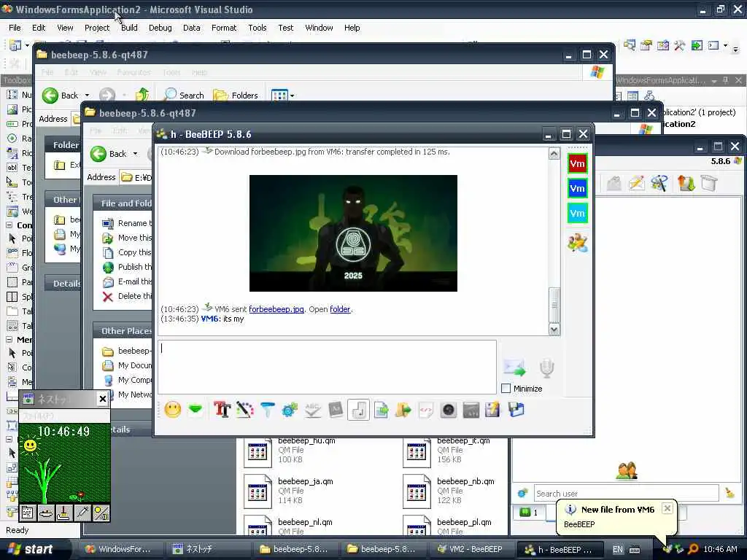The height and width of the screenshot is (560, 747).
Task: Open the wand tools icon in VM2 BeeBEEP toolbar
Action: pos(659,183)
